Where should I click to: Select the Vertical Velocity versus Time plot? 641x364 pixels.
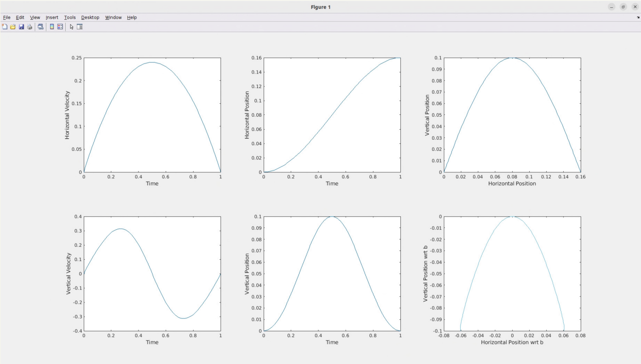[x=152, y=273]
